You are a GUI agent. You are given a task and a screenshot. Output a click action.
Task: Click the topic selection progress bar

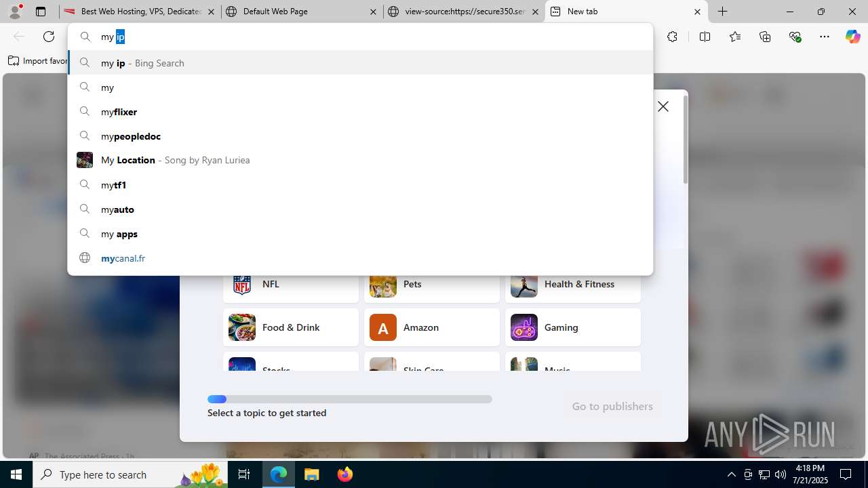click(x=350, y=399)
